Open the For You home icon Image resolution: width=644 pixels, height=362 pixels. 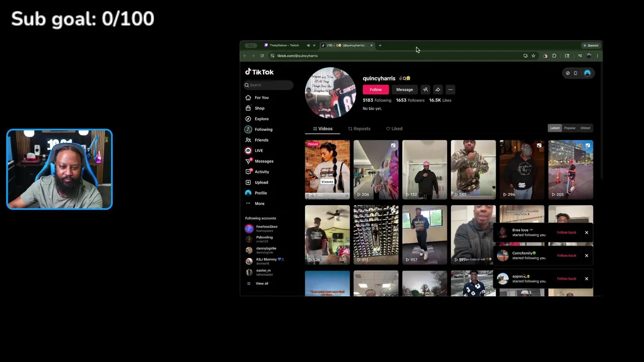point(248,98)
